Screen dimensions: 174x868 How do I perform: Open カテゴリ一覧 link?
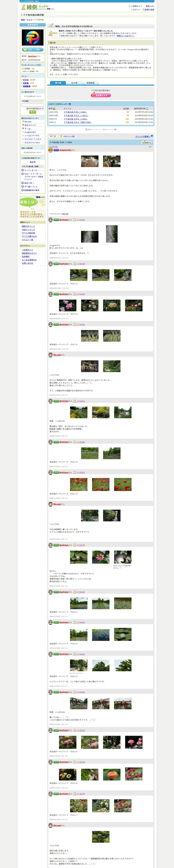pos(27,240)
